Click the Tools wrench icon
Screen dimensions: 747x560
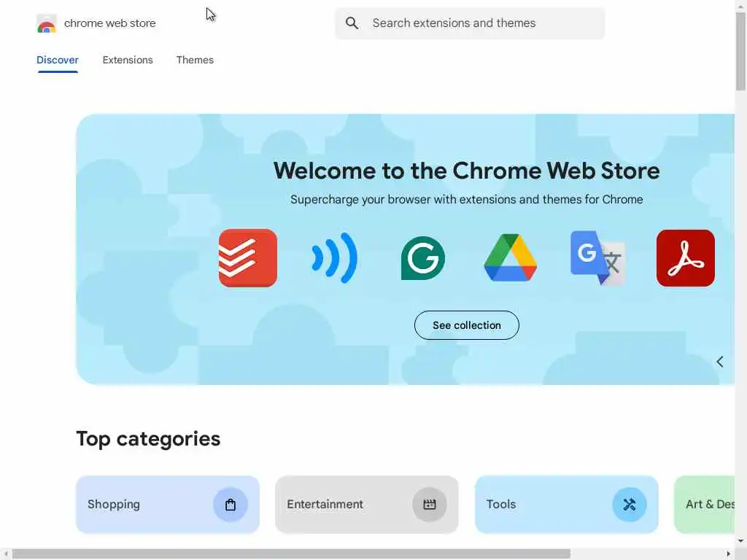click(x=630, y=505)
